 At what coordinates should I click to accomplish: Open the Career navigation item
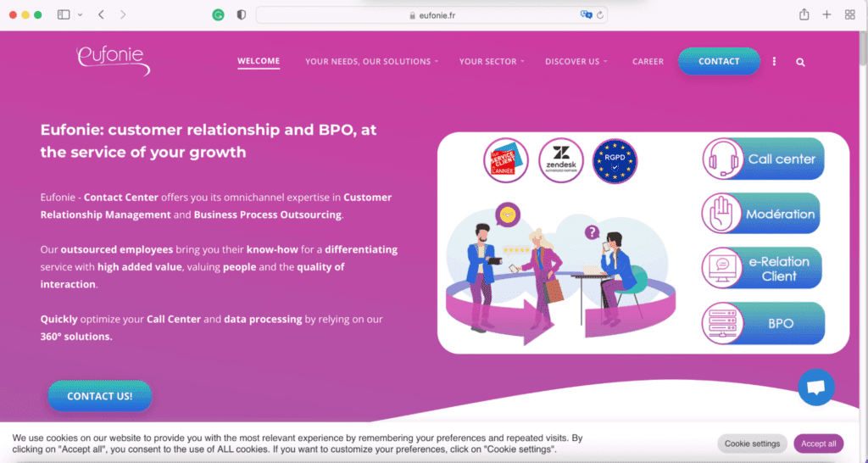[x=648, y=61]
